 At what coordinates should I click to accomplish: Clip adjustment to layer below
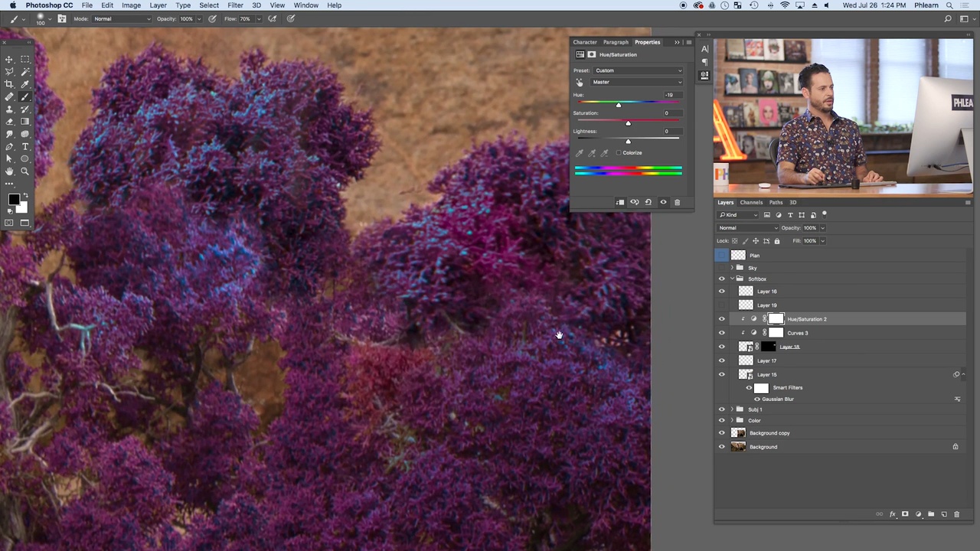point(620,202)
